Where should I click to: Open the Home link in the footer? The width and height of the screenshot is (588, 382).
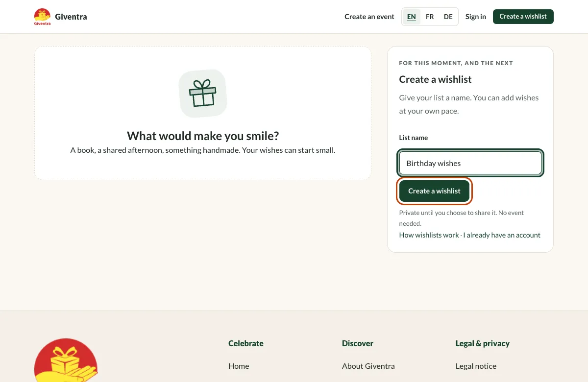tap(239, 366)
